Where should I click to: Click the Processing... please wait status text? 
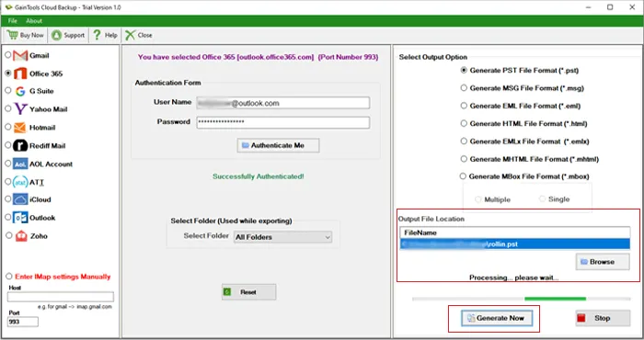click(513, 278)
